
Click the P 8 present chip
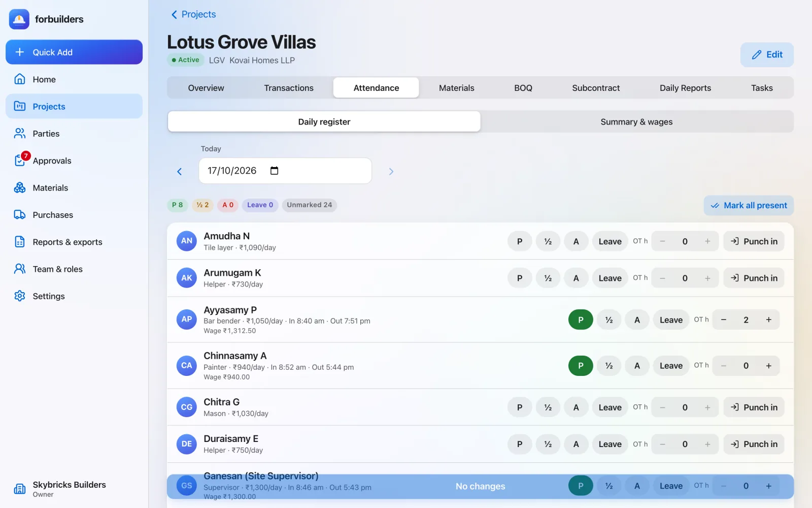click(178, 205)
